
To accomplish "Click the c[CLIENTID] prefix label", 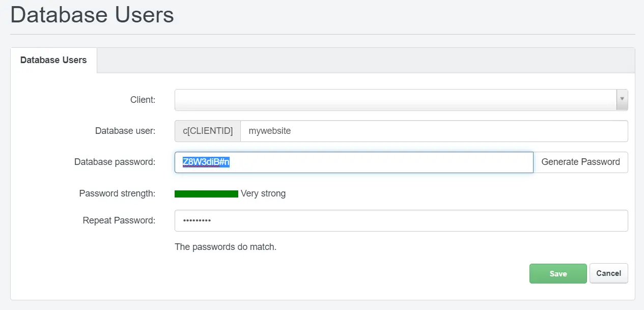I will [208, 131].
